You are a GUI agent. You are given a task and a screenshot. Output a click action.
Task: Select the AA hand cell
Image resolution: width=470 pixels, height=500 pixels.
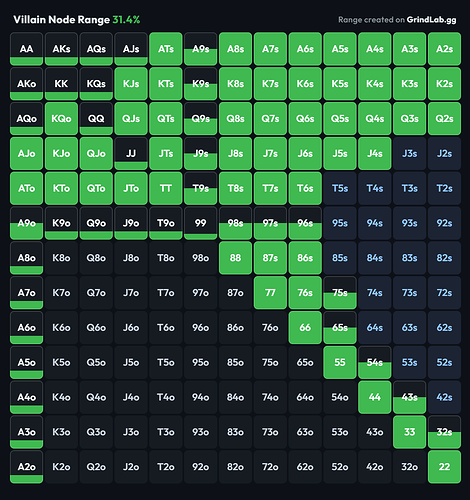[x=26, y=49]
